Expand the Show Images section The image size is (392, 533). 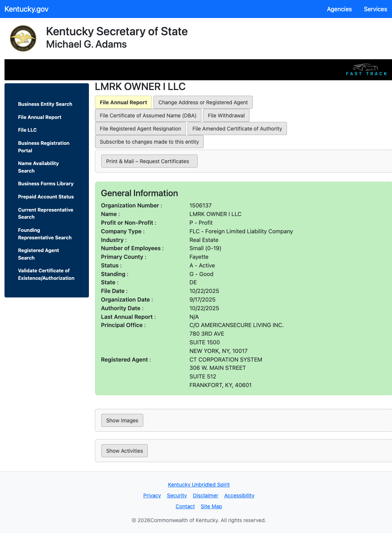pyautogui.click(x=122, y=420)
